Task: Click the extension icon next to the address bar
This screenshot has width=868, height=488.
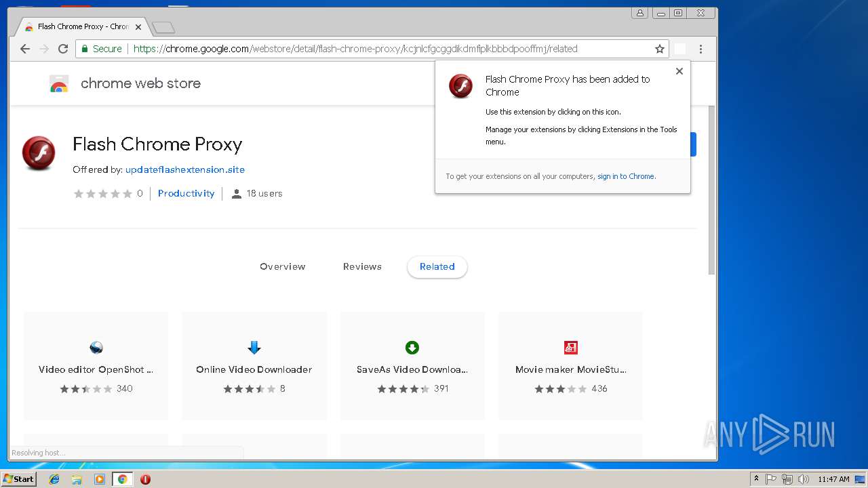Action: (x=680, y=49)
